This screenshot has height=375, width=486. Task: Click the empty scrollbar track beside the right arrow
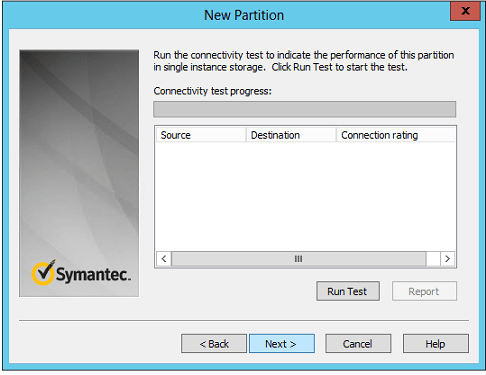click(433, 259)
